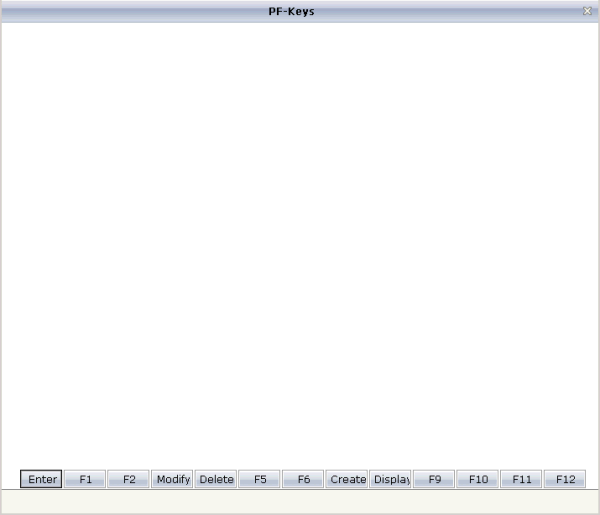Click the F12 button
The image size is (600, 515).
click(565, 479)
